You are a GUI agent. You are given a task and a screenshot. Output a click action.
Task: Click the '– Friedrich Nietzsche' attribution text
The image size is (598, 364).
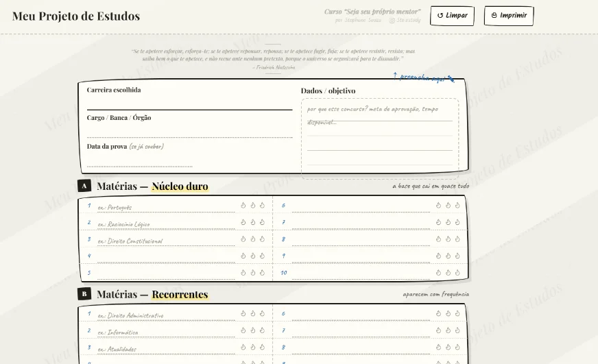274,67
